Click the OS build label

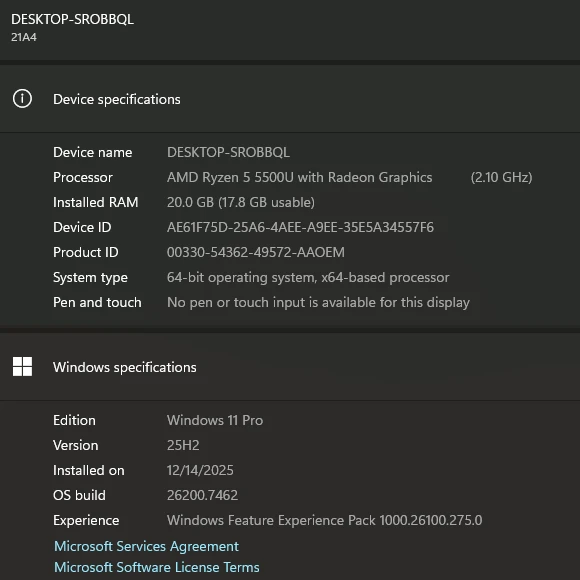(x=80, y=495)
